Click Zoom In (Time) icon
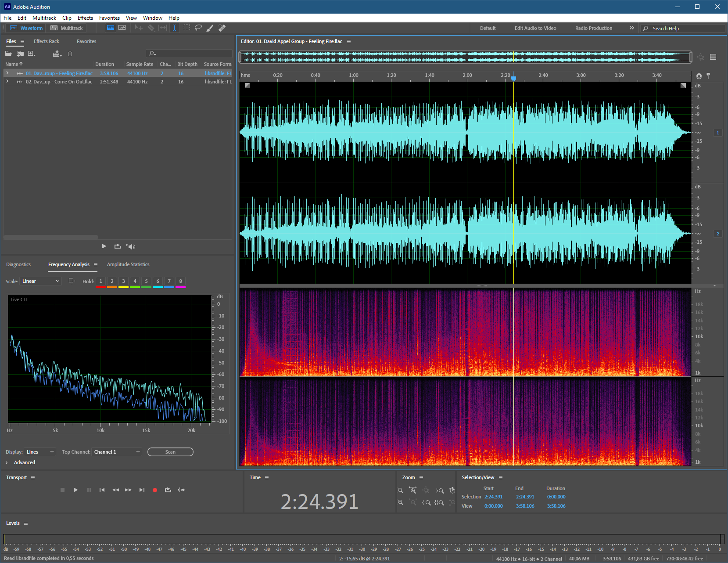Image resolution: width=728 pixels, height=563 pixels. 413,491
